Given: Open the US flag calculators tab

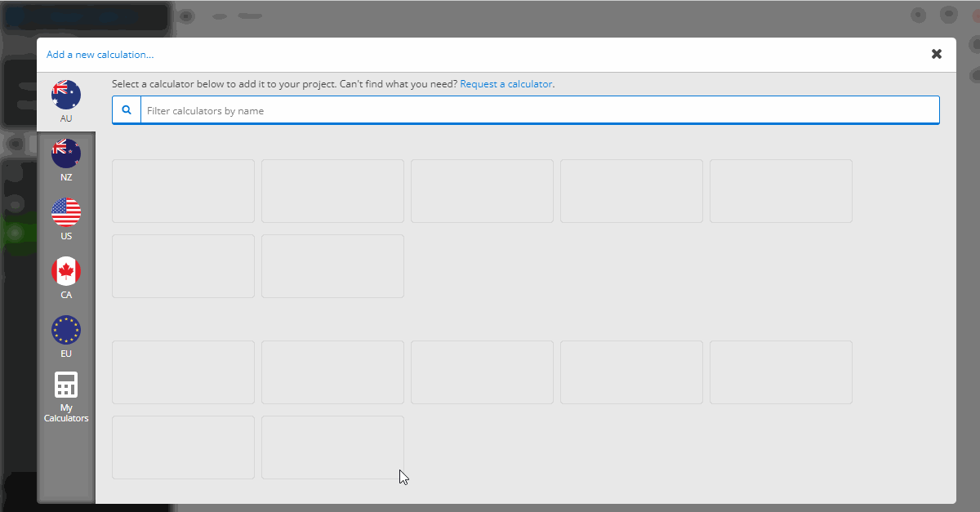Looking at the screenshot, I should pos(66,220).
